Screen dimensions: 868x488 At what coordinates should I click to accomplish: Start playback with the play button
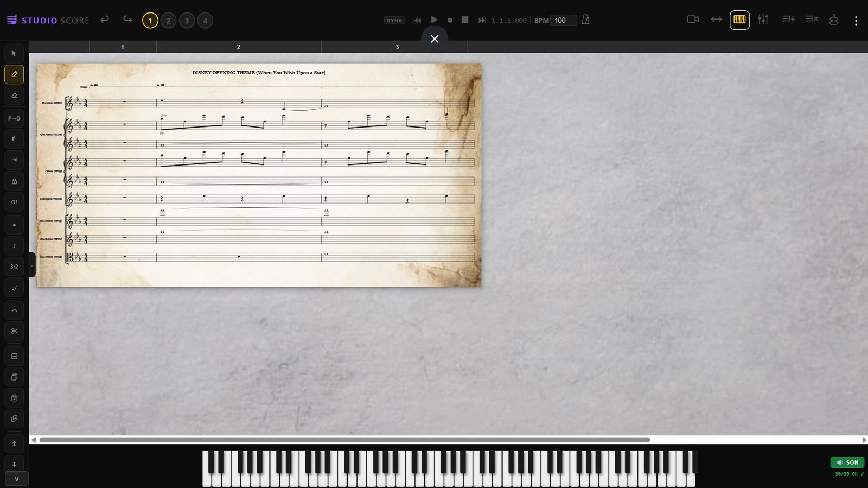coord(434,20)
